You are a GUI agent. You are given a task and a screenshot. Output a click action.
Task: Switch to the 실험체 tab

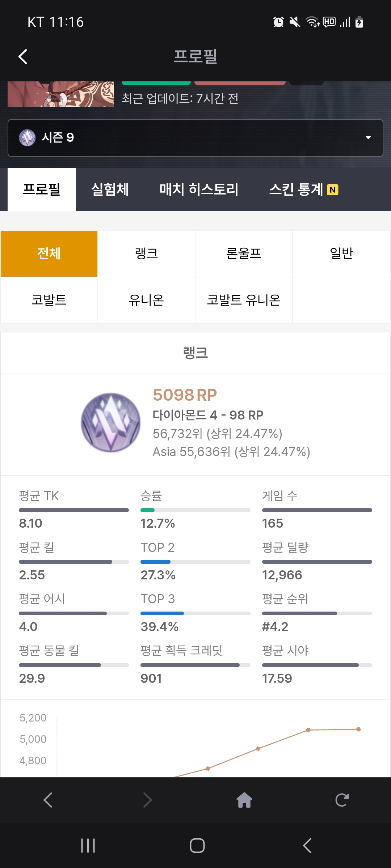[110, 190]
